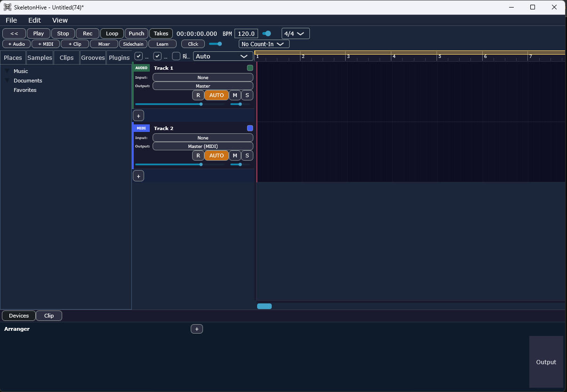Switch to the Places tab
This screenshot has width=567, height=392.
tap(13, 57)
